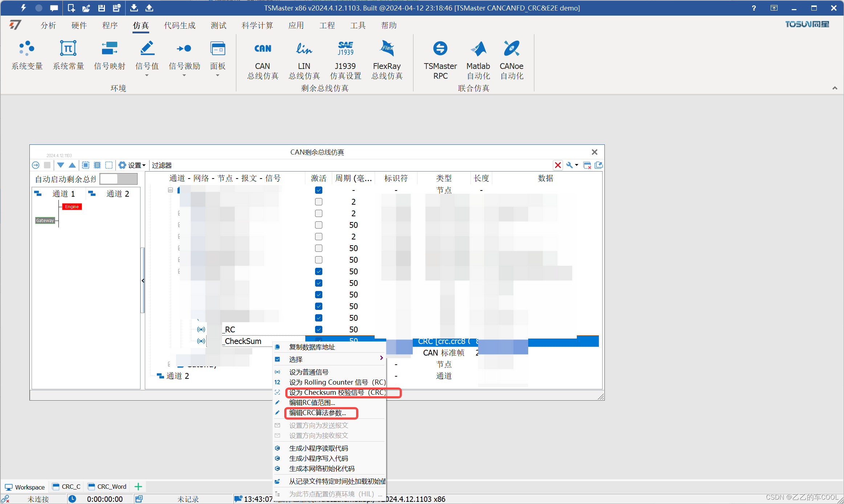This screenshot has height=504, width=844.
Task: Choose 'Edit RC value range' (编辑RC值范围)
Action: tap(330, 402)
